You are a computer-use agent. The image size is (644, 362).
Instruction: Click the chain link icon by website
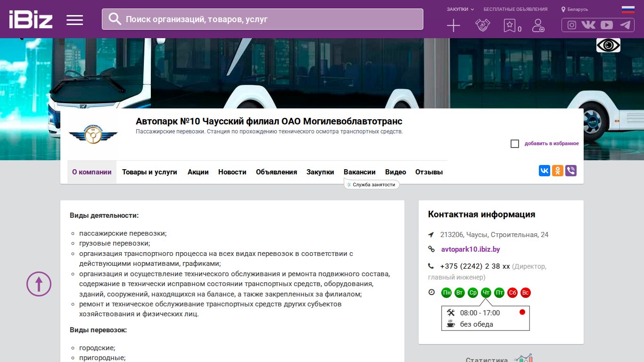tap(431, 249)
